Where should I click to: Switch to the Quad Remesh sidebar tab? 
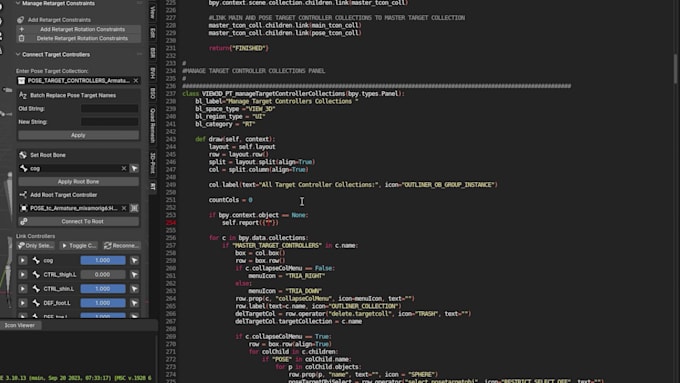(x=153, y=125)
